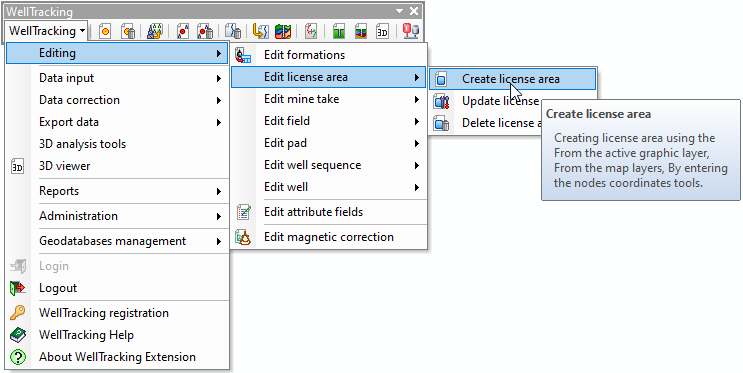The image size is (743, 373).
Task: Select the Edit formations icon
Action: pyautogui.click(x=244, y=55)
